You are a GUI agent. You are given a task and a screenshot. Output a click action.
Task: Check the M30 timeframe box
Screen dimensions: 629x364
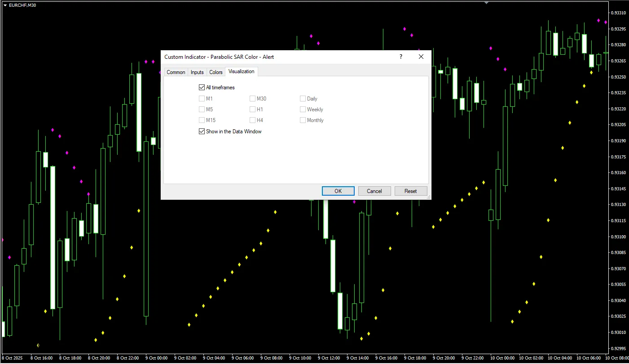(x=252, y=99)
